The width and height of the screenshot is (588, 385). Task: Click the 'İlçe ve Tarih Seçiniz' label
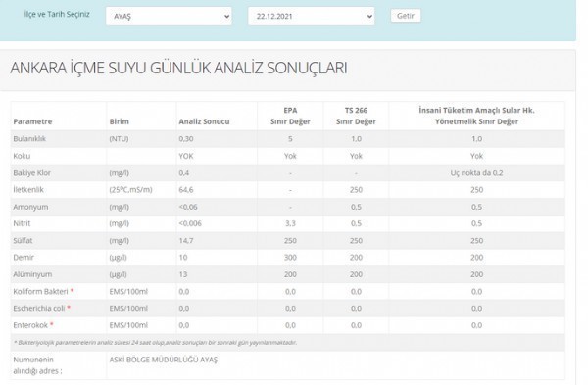click(57, 15)
